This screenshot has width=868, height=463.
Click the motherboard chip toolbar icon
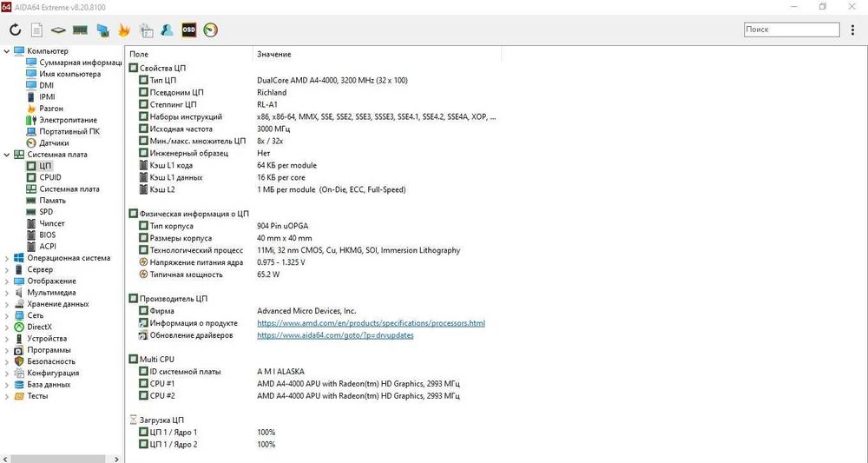(x=58, y=30)
